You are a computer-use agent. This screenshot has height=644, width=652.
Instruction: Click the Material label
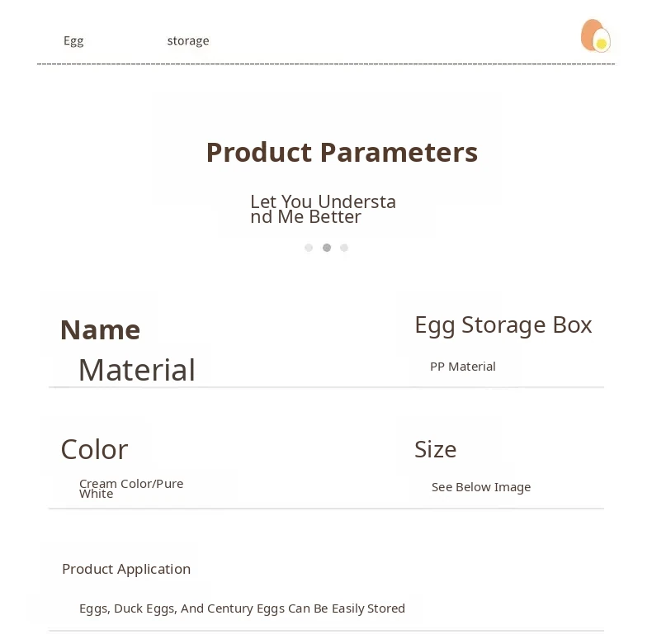[136, 370]
